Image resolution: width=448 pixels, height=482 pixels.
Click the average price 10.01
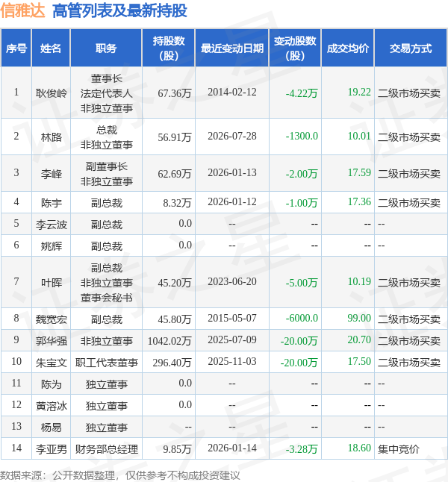coord(359,136)
